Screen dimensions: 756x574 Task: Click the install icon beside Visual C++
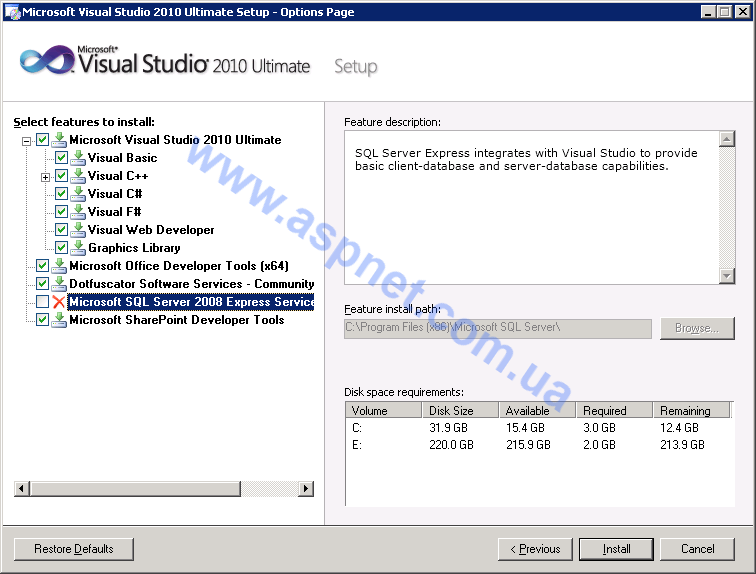click(78, 176)
